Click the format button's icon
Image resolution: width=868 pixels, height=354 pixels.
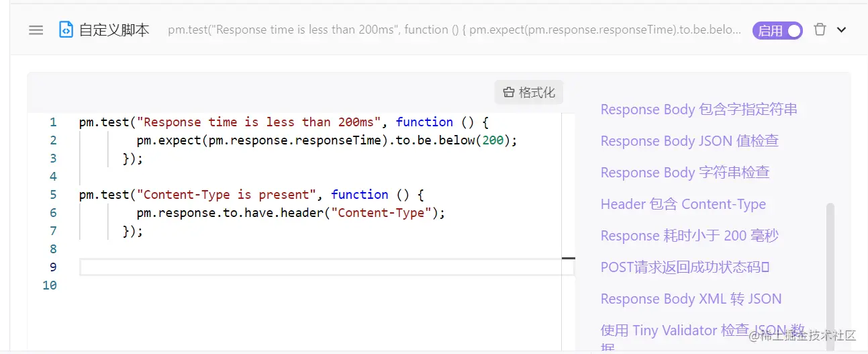coord(509,93)
